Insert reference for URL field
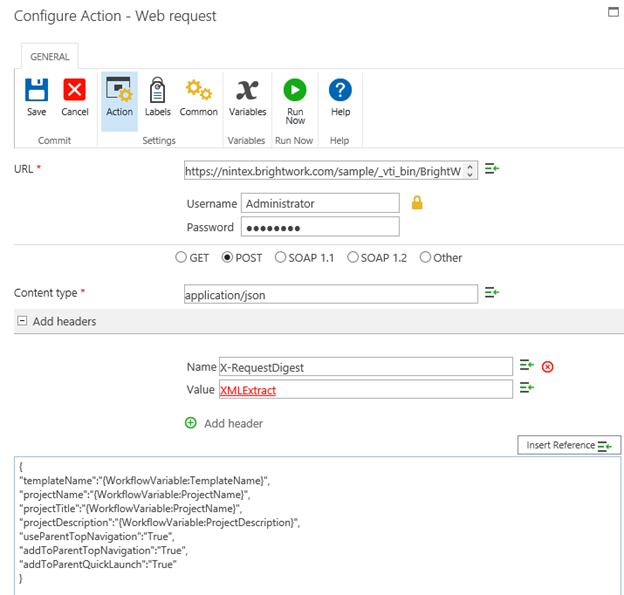This screenshot has height=595, width=624. pyautogui.click(x=492, y=169)
